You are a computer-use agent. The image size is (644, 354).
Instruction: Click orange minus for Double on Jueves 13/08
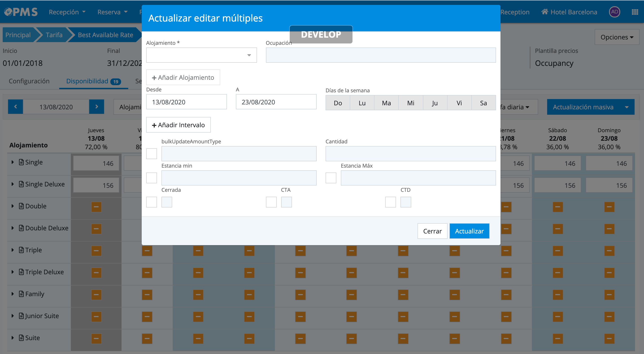[96, 207]
